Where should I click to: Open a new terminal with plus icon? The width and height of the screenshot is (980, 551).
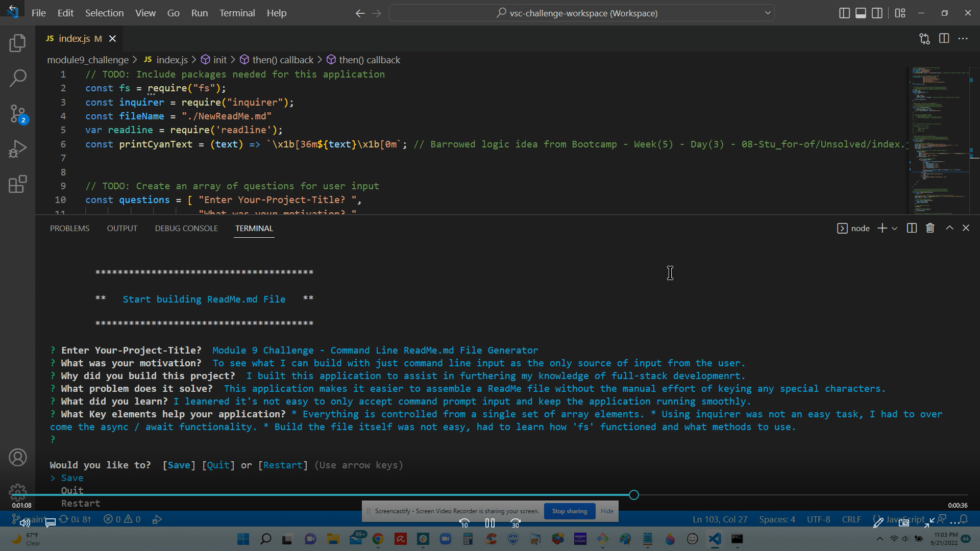pyautogui.click(x=881, y=228)
